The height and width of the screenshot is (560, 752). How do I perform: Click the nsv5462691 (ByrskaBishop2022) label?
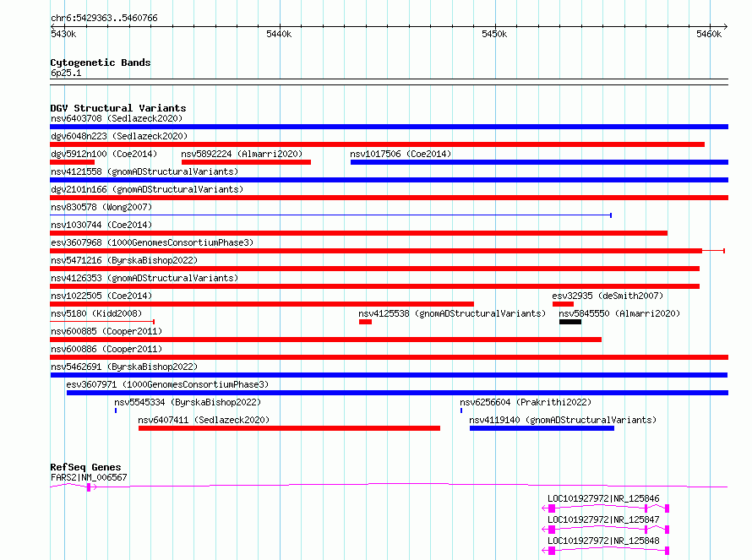coord(124,367)
